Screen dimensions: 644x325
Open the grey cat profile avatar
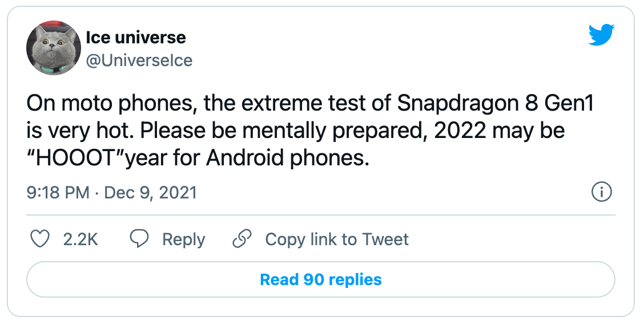(x=54, y=48)
